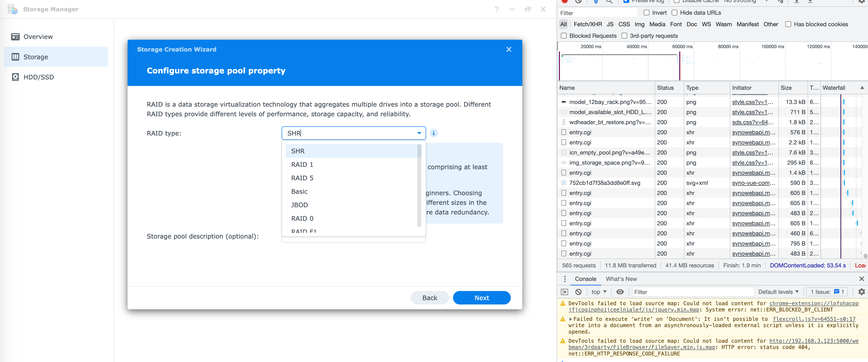The width and height of the screenshot is (868, 362).
Task: Switch to the What's New tab
Action: pos(621,279)
